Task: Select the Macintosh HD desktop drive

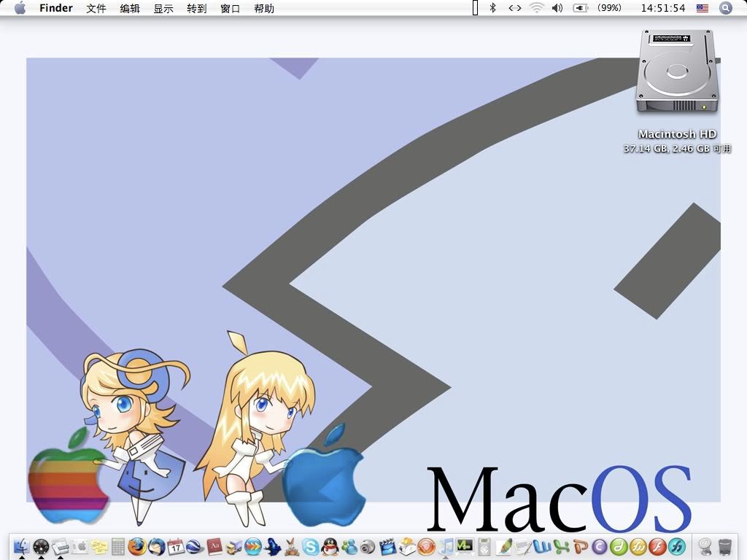Action: pos(678,72)
